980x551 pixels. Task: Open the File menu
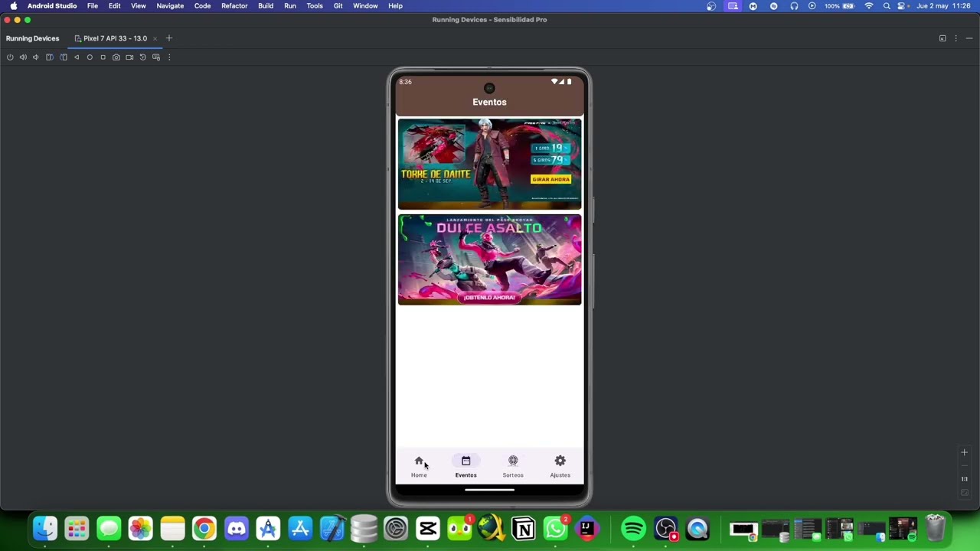92,6
